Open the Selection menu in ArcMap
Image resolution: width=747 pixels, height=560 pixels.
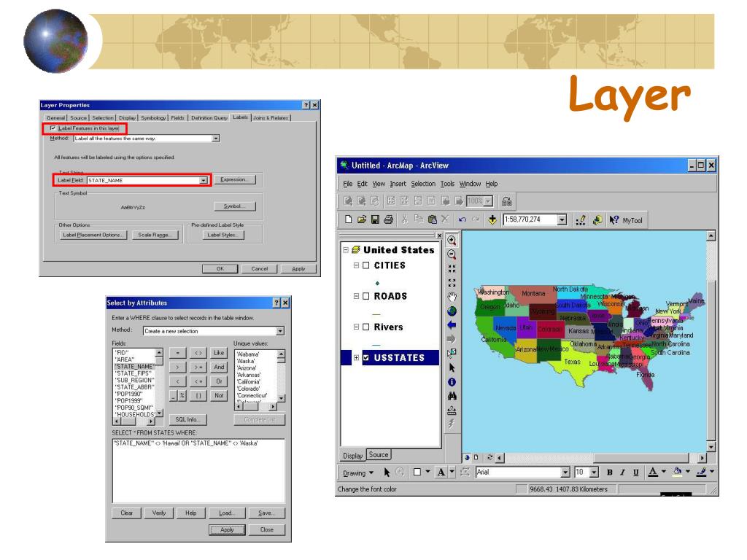[x=423, y=184]
